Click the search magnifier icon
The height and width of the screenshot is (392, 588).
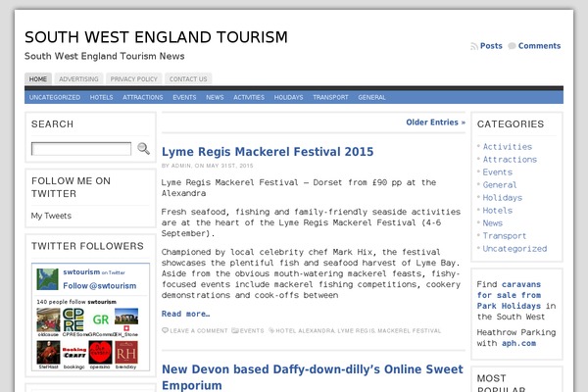[143, 149]
